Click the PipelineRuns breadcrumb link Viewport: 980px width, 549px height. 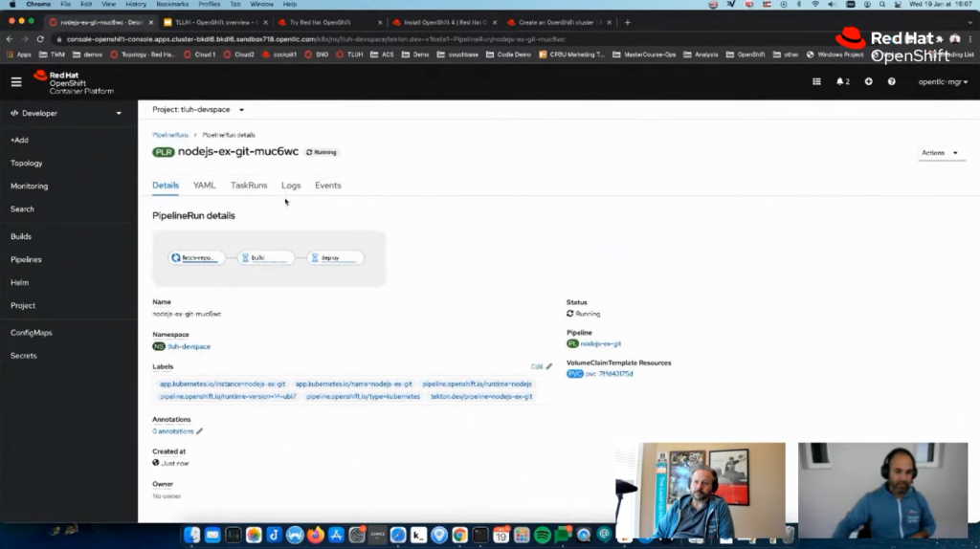click(170, 135)
